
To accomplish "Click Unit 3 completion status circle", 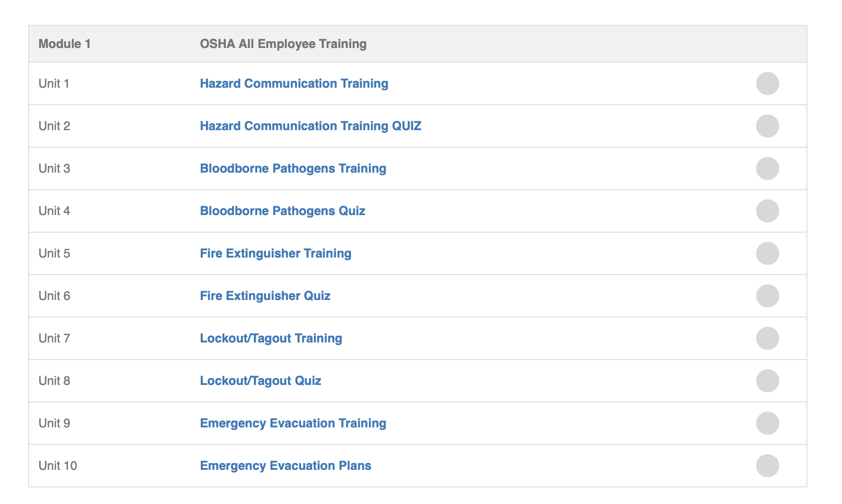I will (x=768, y=168).
